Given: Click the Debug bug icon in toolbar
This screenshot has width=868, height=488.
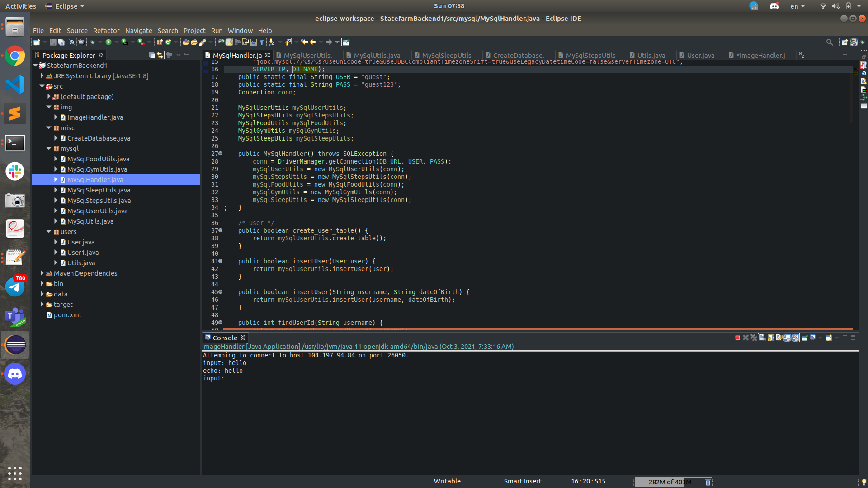Looking at the screenshot, I should coord(92,42).
